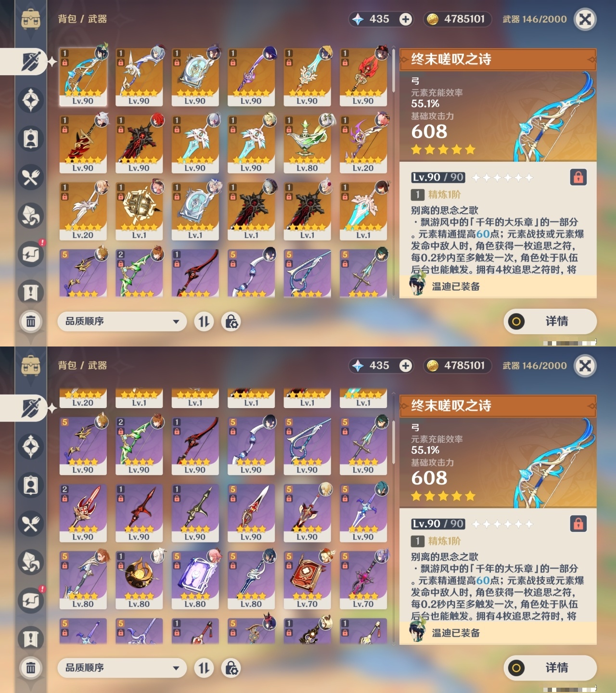
Task: Click the plus icon beside 435 primogems in upper header
Action: (x=406, y=19)
